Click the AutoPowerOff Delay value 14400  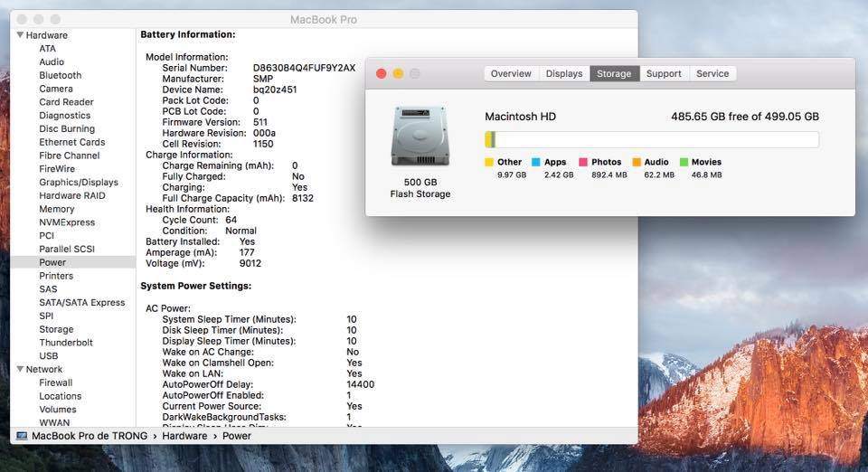[361, 384]
